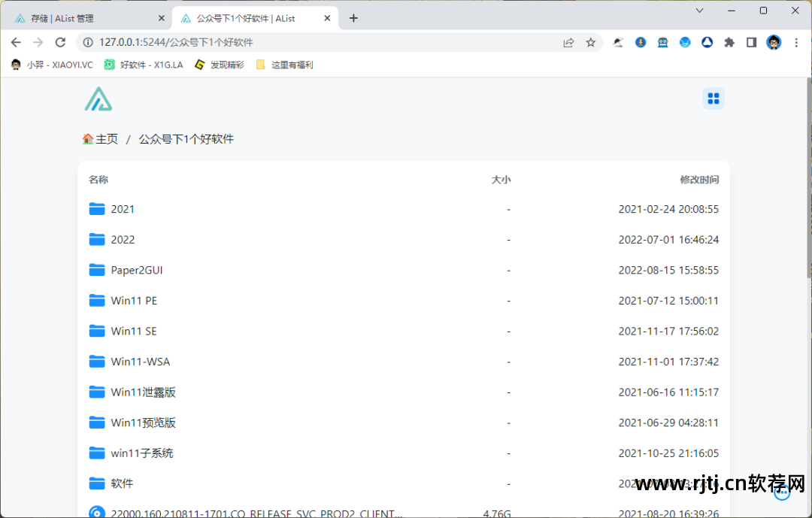Screen dimensions: 812x518
Task: Reload the current page
Action: pos(60,43)
